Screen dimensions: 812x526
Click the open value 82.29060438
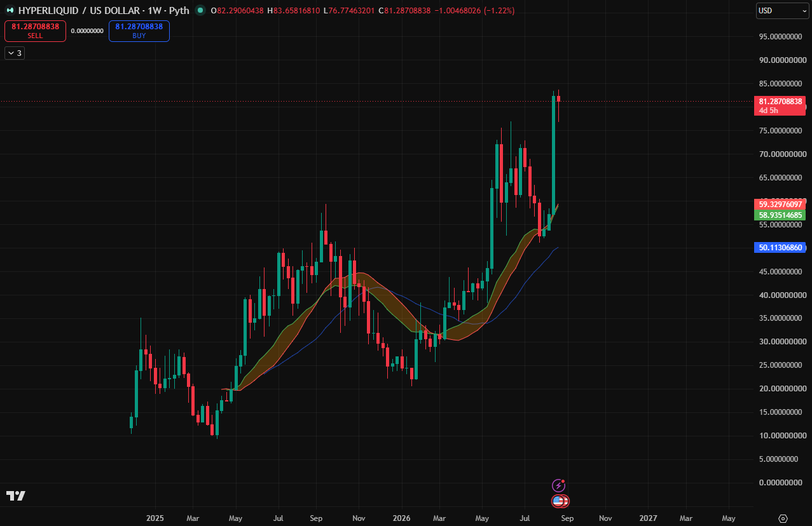(241, 11)
